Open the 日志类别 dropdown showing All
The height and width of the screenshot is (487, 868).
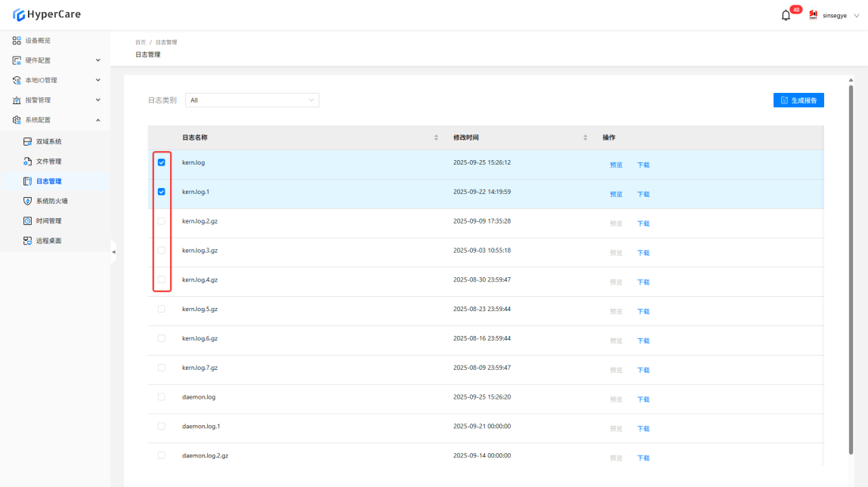(252, 100)
